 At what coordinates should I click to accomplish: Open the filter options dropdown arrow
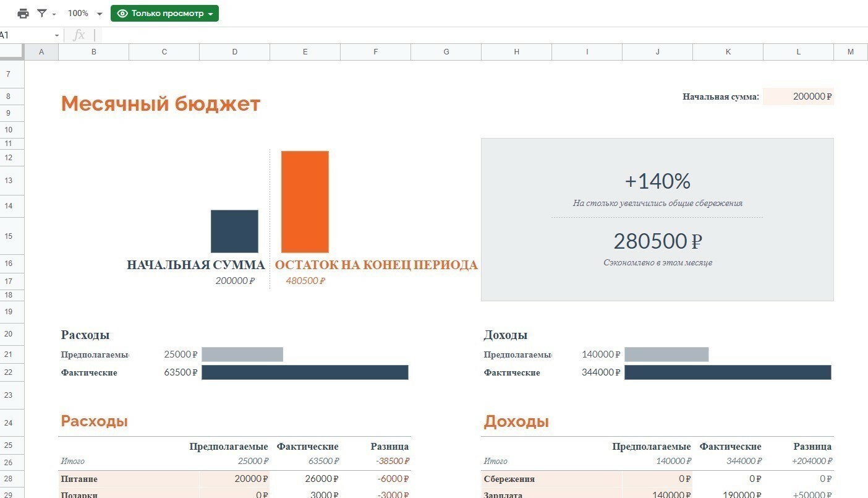click(54, 14)
